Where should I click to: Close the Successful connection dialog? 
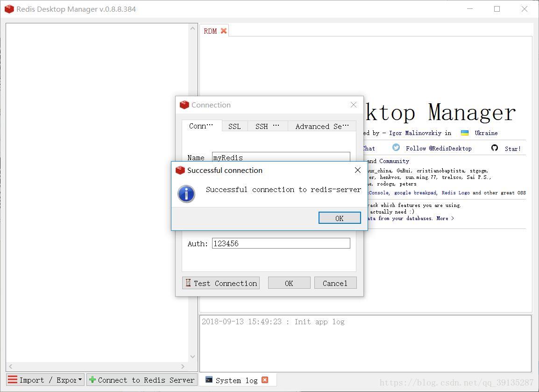point(357,170)
